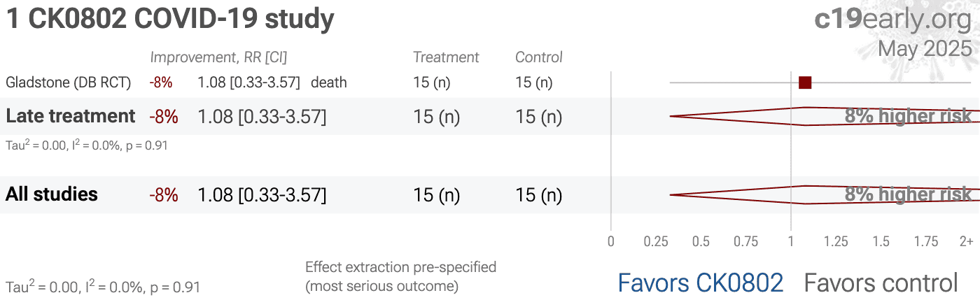The width and height of the screenshot is (980, 300).
Task: Click the 0.25 tick on the axis
Action: pos(656,241)
